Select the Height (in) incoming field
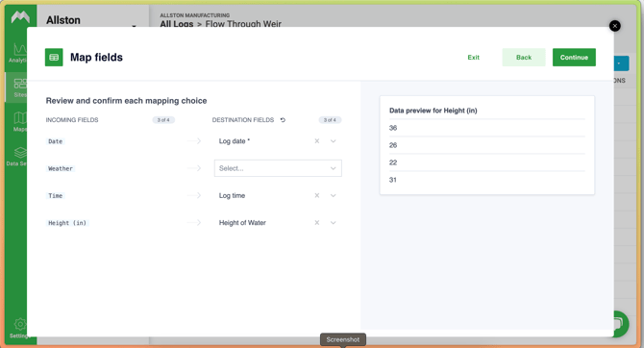This screenshot has height=348, width=644. pos(67,223)
